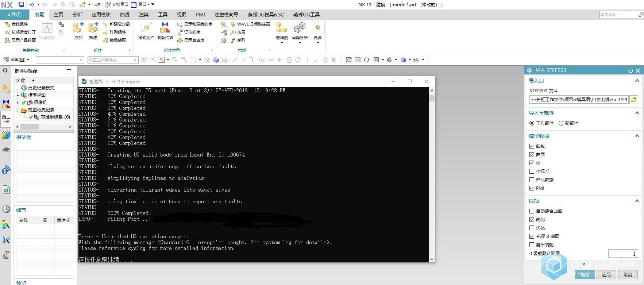Click the 查找组件 find component tool
This screenshot has height=285, width=644.
point(16,24)
